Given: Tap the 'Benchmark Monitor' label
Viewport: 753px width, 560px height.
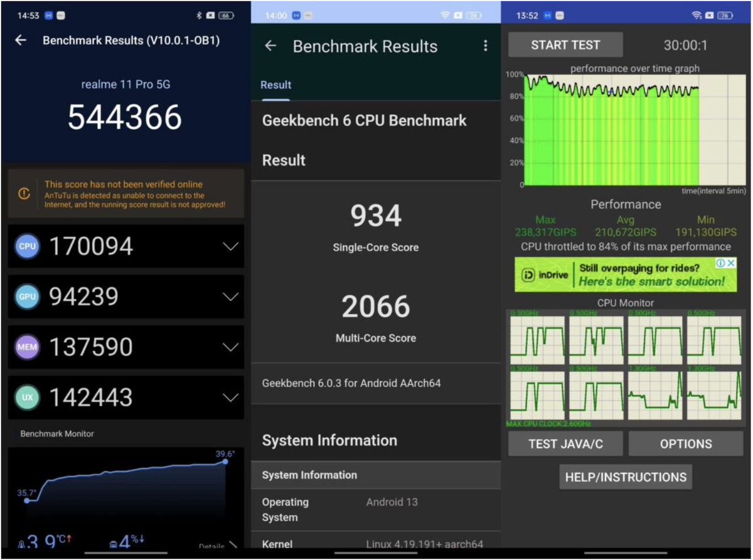Looking at the screenshot, I should pyautogui.click(x=57, y=434).
